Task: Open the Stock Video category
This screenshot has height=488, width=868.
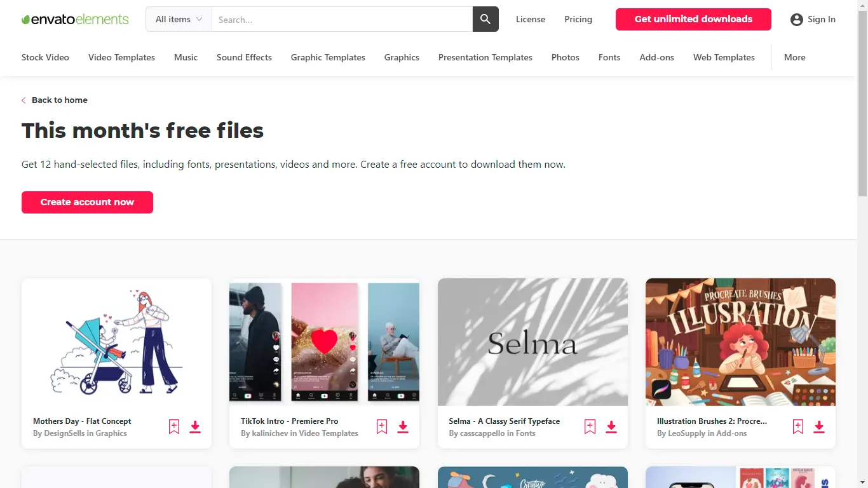Action: click(x=45, y=57)
